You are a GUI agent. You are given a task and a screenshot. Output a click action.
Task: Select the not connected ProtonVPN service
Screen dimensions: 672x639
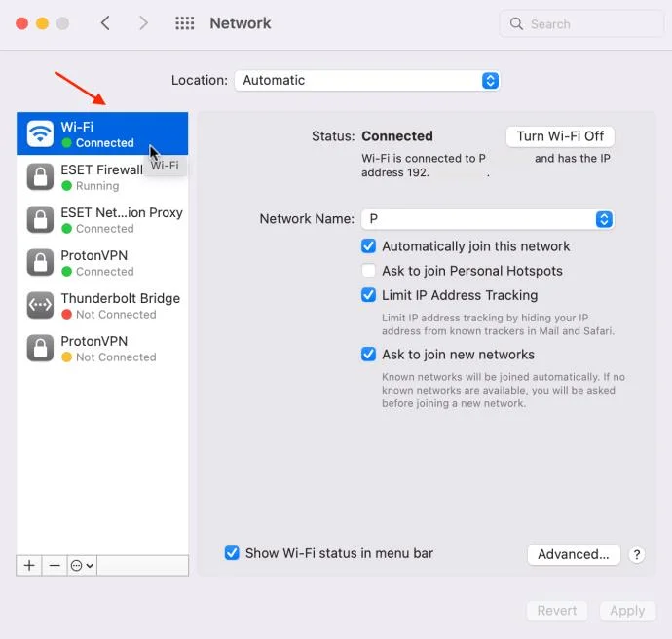coord(102,348)
